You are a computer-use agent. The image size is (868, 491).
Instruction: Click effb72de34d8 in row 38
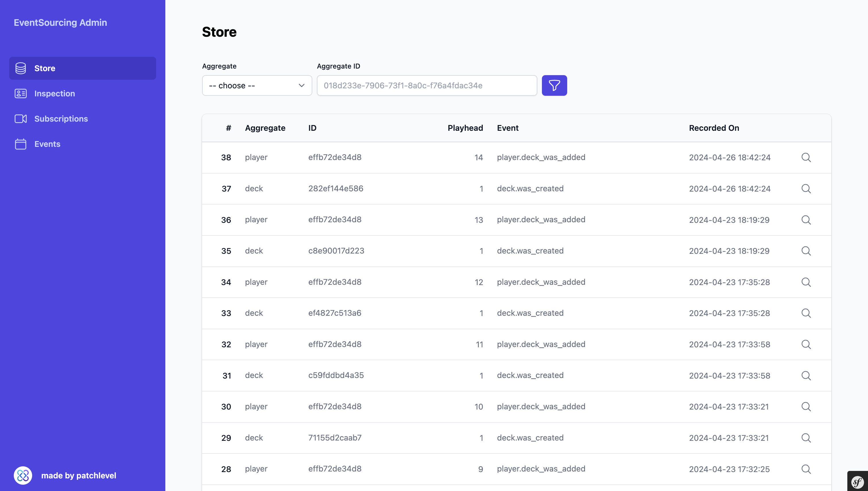click(x=334, y=157)
